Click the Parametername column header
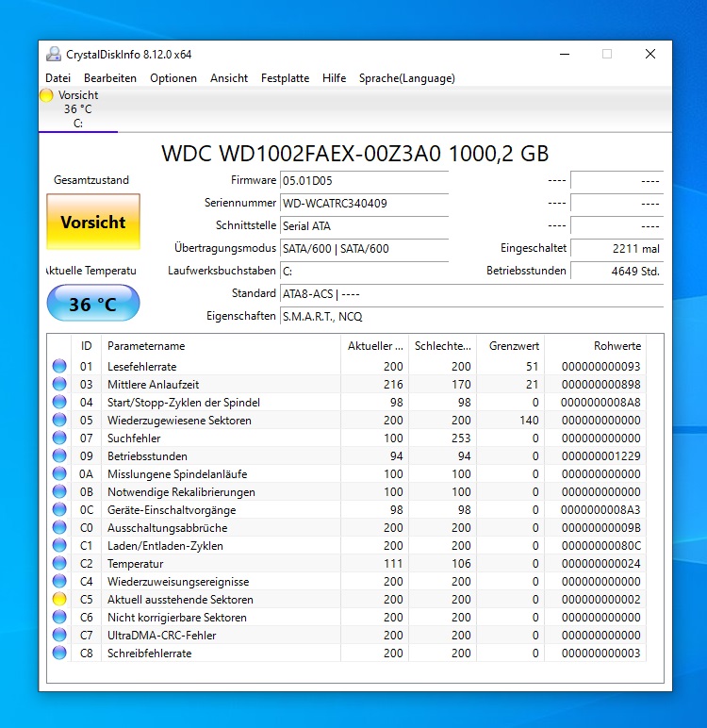This screenshot has height=728, width=707. [x=221, y=346]
